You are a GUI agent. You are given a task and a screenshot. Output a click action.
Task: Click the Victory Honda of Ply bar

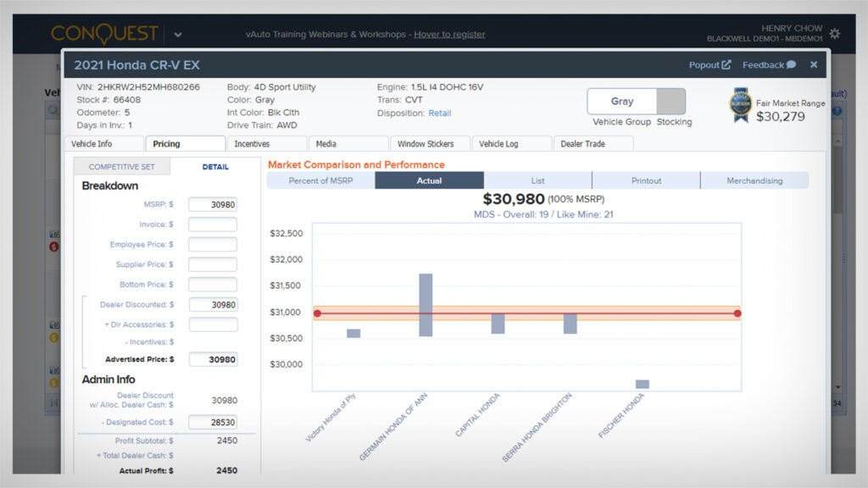coord(353,334)
